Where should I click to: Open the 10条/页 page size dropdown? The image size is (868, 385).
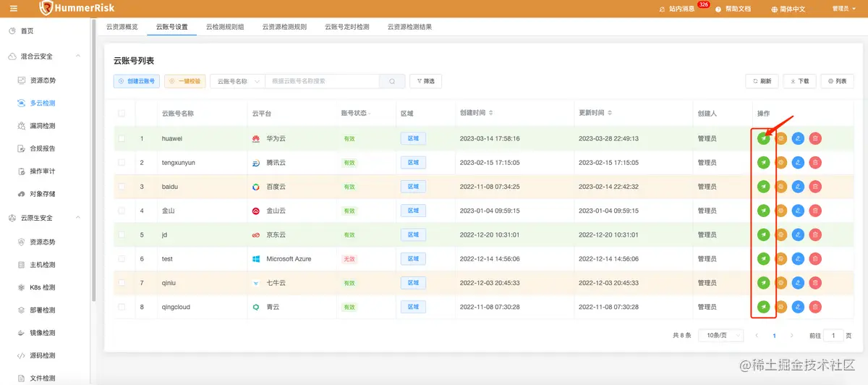[x=721, y=336]
